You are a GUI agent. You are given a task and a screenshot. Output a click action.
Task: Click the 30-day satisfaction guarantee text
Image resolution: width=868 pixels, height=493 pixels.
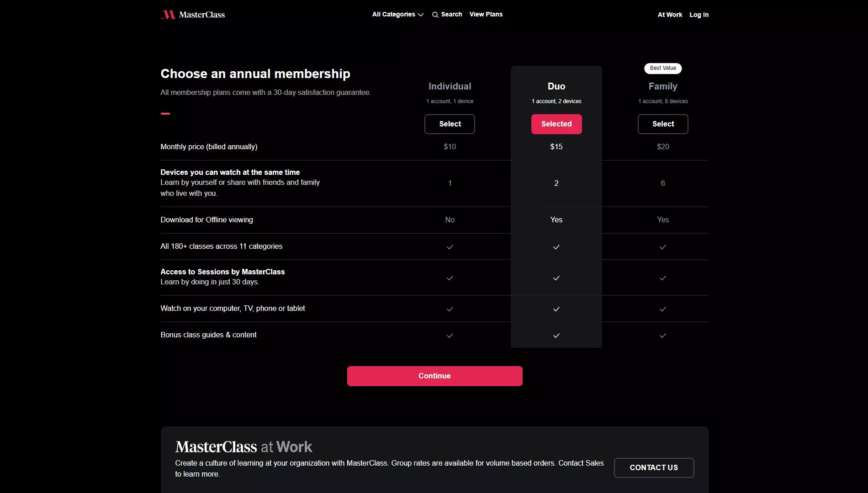[265, 92]
